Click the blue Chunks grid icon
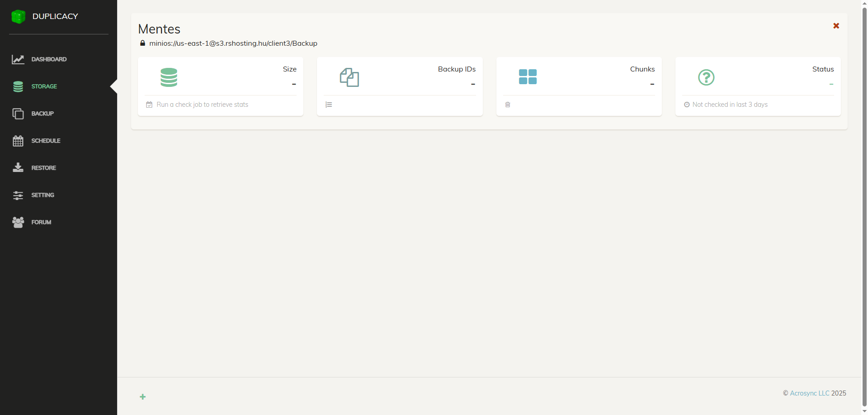This screenshot has width=868, height=415. [528, 77]
